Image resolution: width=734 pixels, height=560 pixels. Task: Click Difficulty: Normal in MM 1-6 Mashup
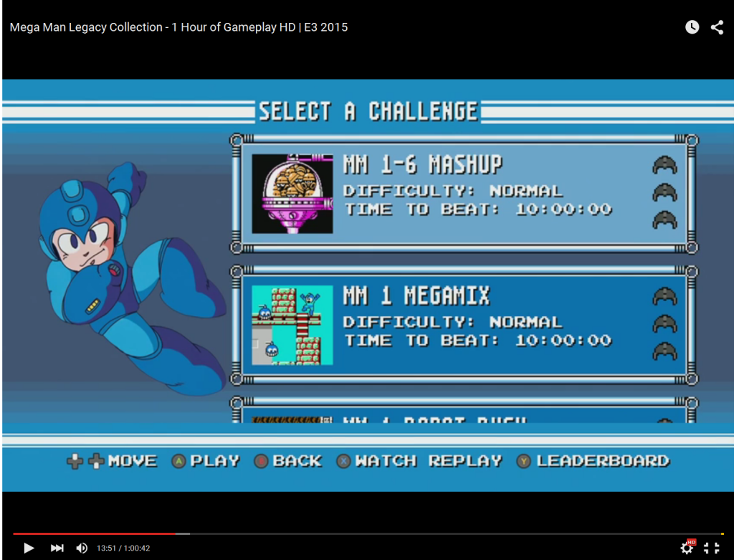click(x=453, y=191)
